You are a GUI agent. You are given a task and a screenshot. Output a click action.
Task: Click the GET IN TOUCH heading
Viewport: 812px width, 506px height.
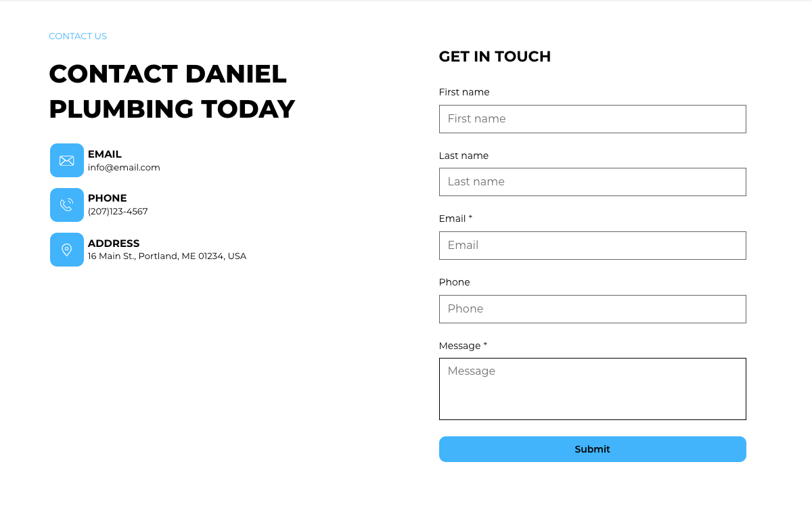click(x=495, y=57)
